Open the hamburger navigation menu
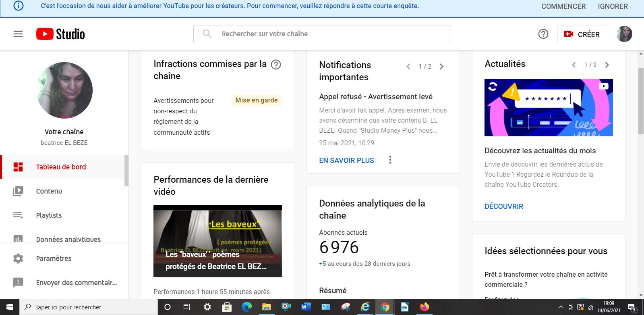Viewport: 644px width, 315px height. 18,34
